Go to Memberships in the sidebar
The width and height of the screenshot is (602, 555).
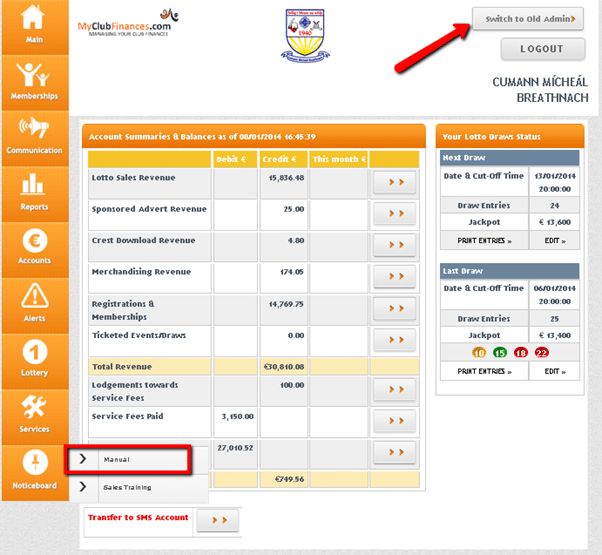point(34,81)
